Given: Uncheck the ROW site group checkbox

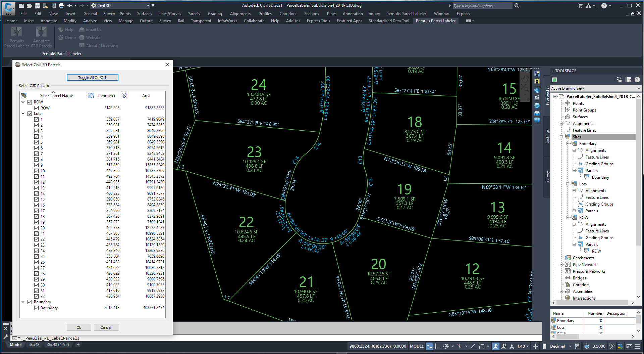Looking at the screenshot, I should (30, 102).
